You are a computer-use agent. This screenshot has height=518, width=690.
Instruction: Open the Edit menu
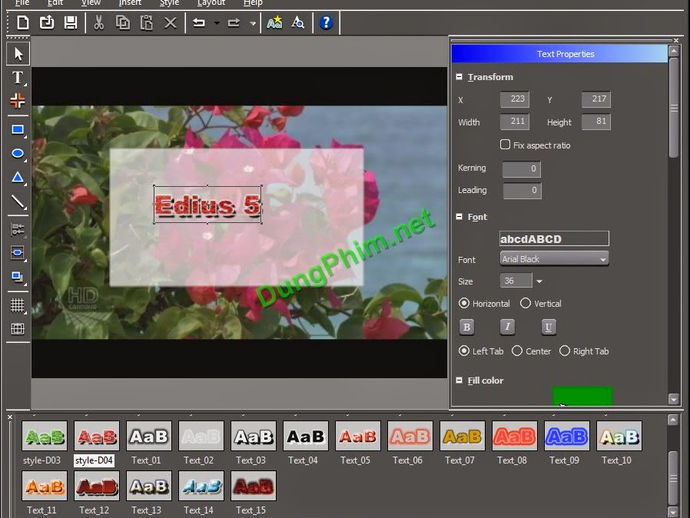pyautogui.click(x=55, y=3)
